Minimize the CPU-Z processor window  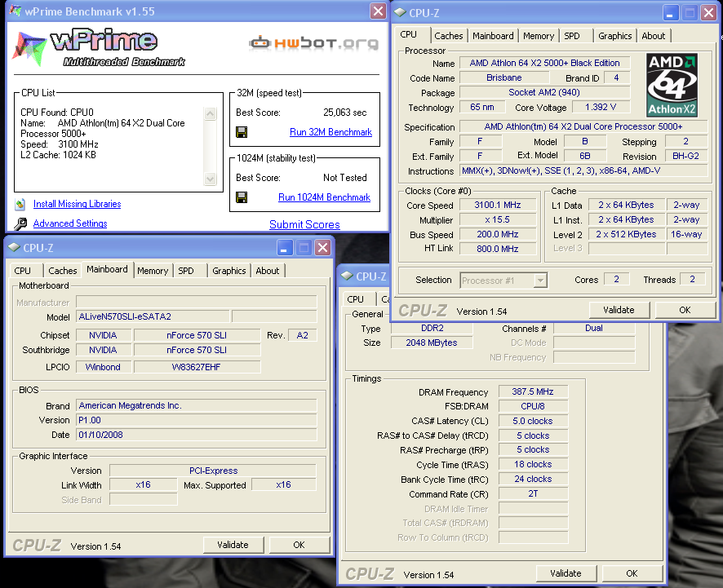[671, 13]
